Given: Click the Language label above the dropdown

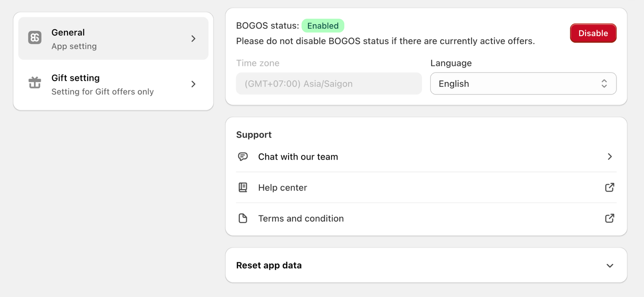Looking at the screenshot, I should [x=451, y=63].
